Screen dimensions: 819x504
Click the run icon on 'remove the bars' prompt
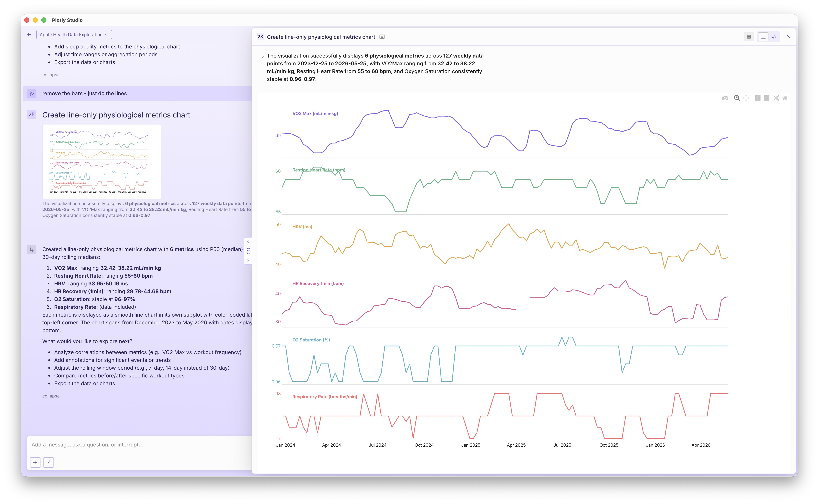point(32,94)
